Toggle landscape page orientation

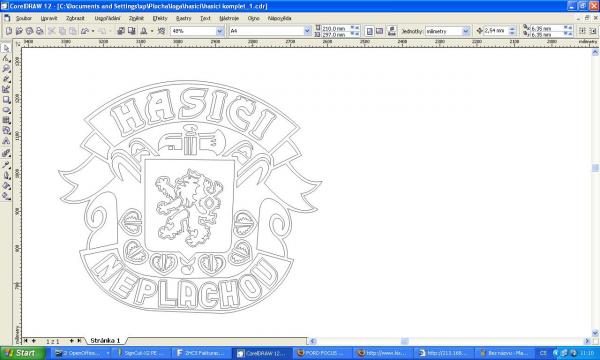380,31
